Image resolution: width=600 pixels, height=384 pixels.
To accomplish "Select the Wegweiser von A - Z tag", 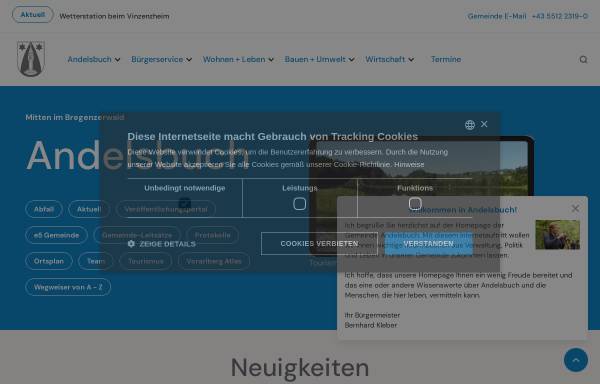I will point(68,287).
